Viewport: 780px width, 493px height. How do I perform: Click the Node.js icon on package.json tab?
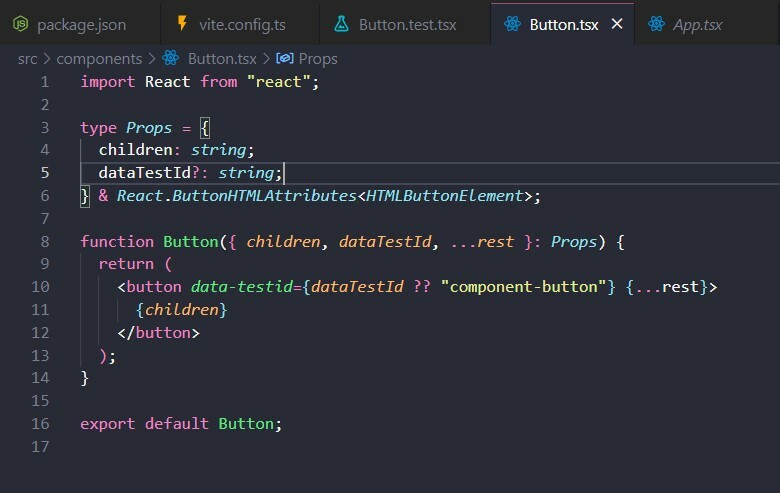click(20, 23)
